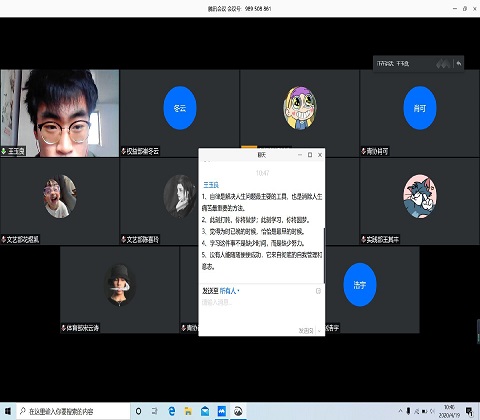
Task: Expand the arrow next to the 发送 button
Action: [x=319, y=331]
